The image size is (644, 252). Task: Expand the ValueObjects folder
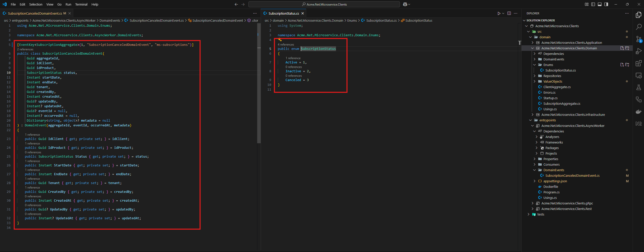click(x=534, y=81)
